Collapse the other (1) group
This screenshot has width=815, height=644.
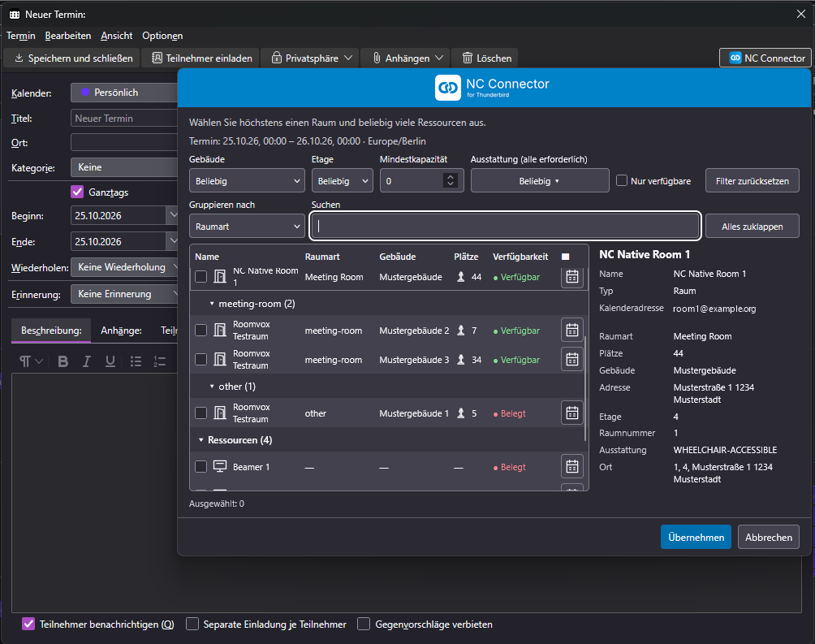pyautogui.click(x=212, y=386)
